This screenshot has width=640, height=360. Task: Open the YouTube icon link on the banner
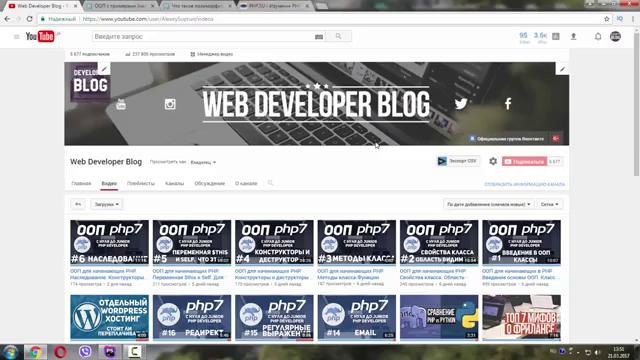tap(121, 104)
